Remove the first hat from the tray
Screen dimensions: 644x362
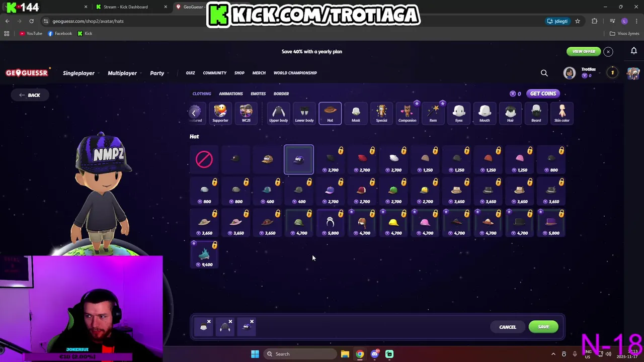point(209,322)
